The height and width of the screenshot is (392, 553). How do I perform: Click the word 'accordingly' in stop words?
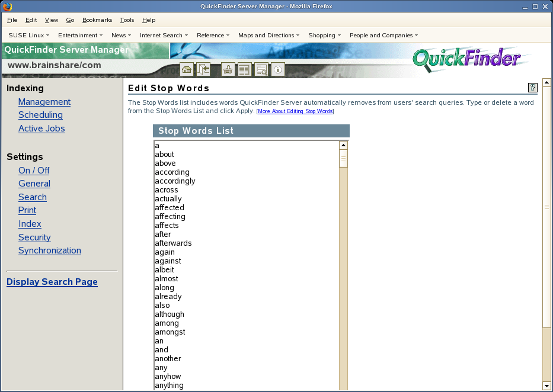175,181
